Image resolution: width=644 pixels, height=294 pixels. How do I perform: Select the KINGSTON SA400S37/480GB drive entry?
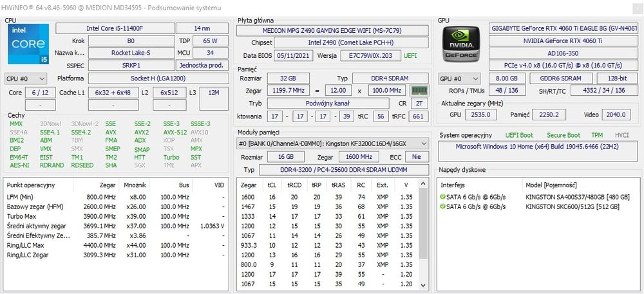point(538,198)
